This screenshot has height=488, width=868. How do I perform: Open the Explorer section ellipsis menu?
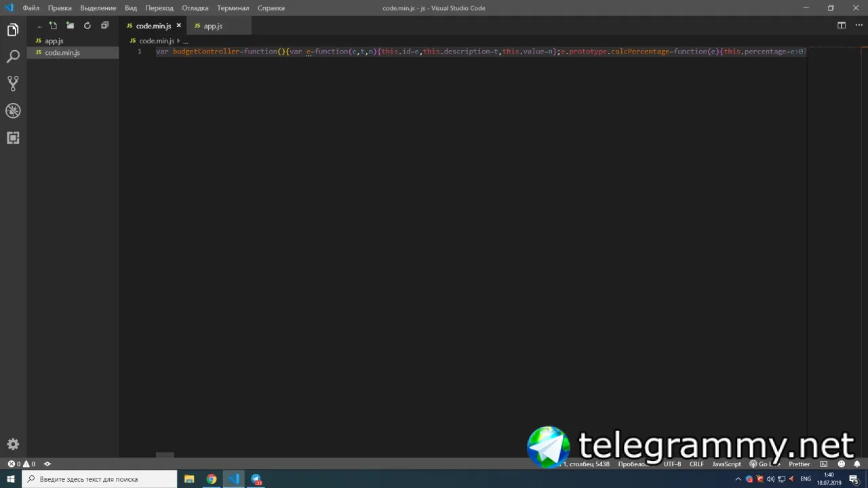pos(39,26)
